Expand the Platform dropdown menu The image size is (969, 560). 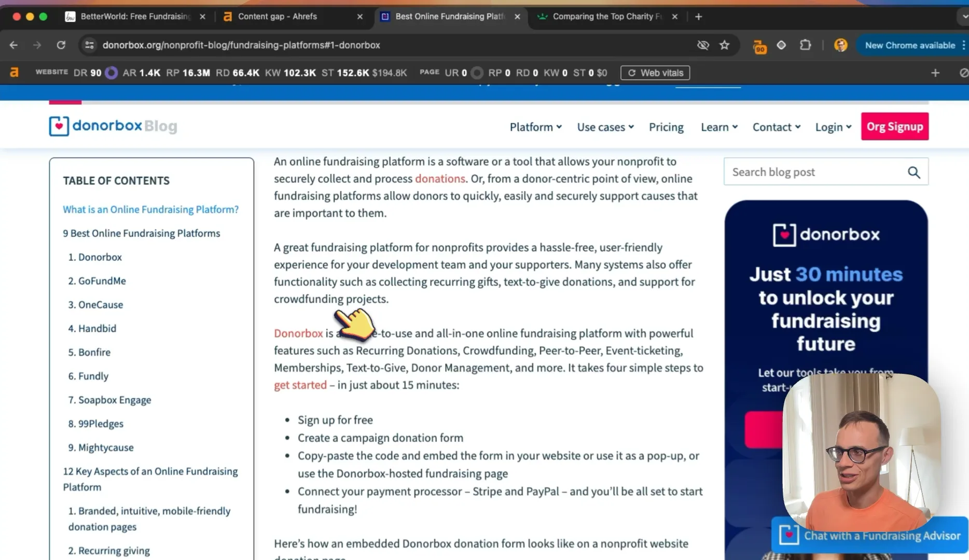[x=535, y=127]
